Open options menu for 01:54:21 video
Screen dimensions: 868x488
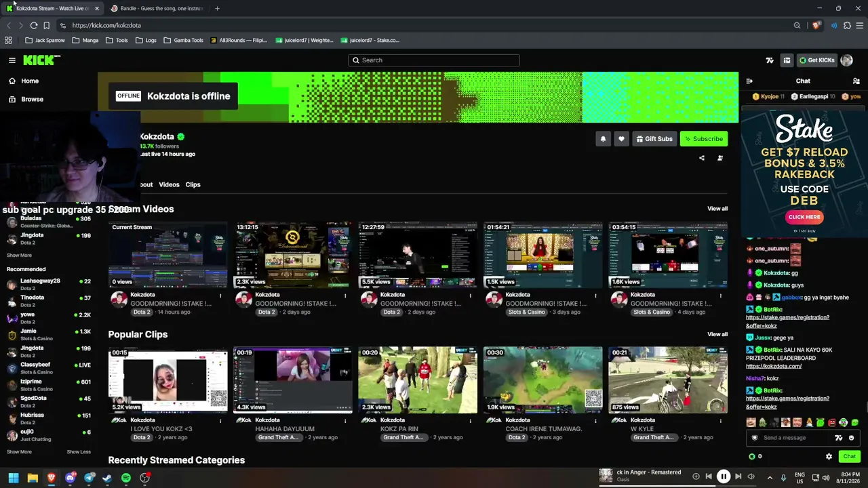[x=595, y=296]
